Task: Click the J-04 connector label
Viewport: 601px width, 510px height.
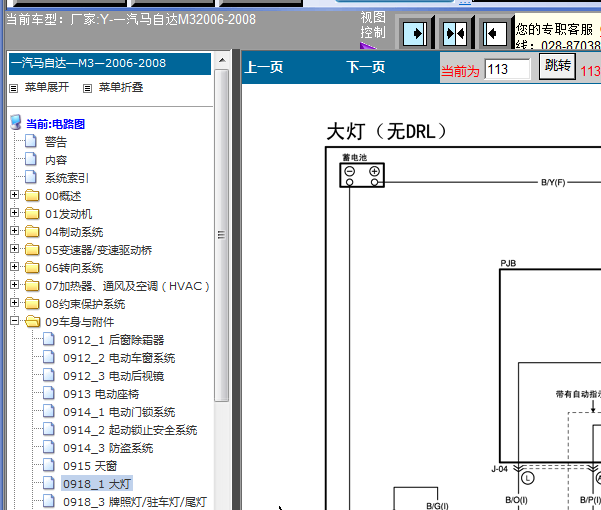Action: pyautogui.click(x=499, y=469)
